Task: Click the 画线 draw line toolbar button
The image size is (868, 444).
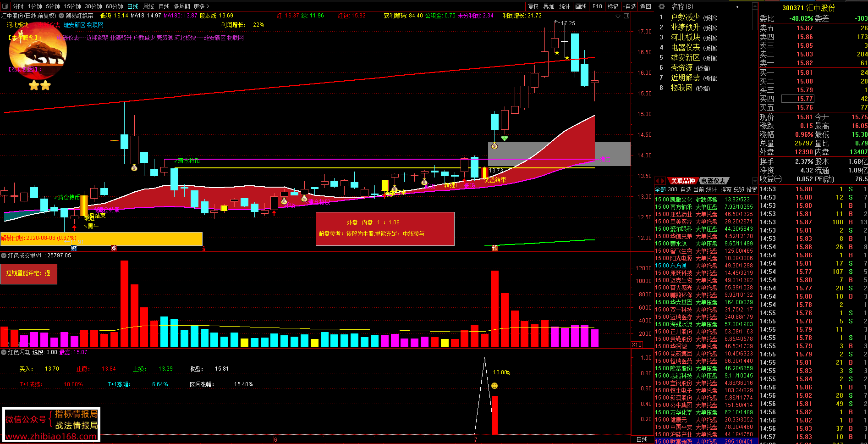Action: pos(581,6)
